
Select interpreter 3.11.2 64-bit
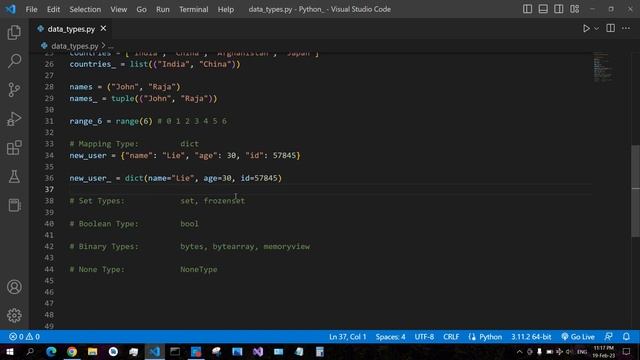(531, 337)
